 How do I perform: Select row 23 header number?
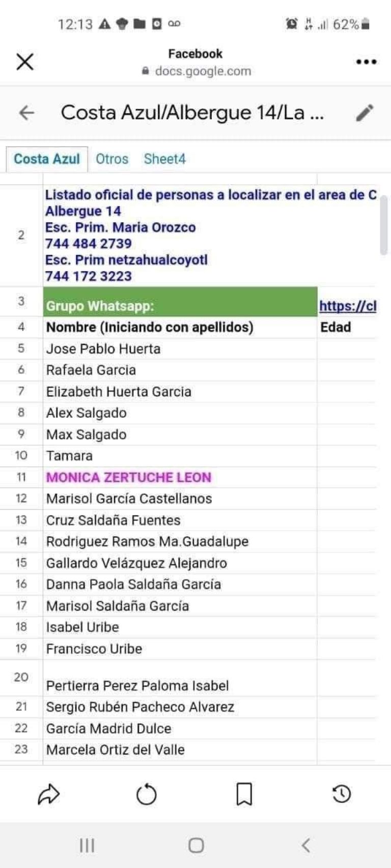tap(21, 749)
